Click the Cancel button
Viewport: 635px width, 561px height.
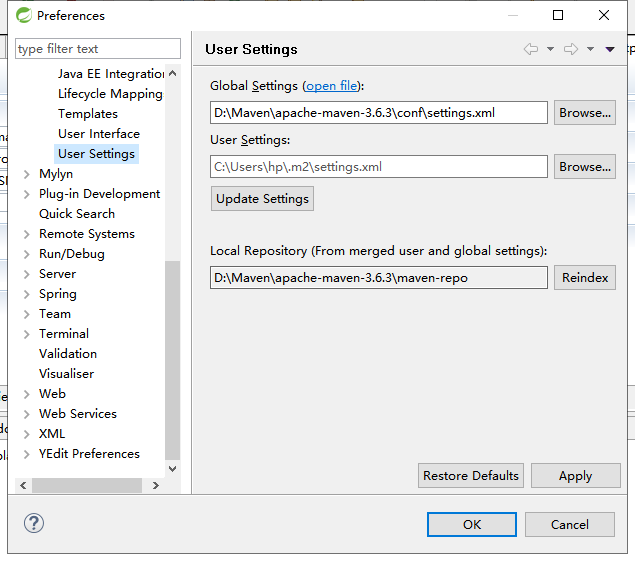click(x=569, y=525)
